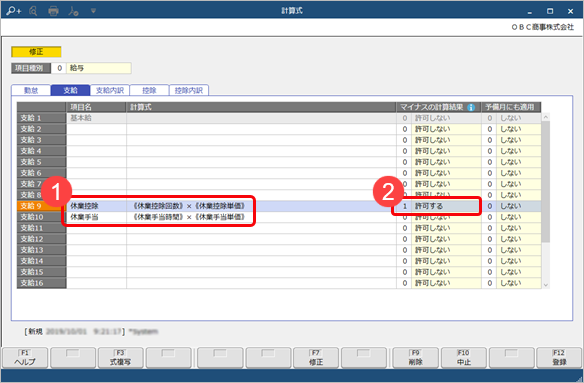Screen dimensions: 584x383
Task: Select the 支給 5 row header
Action: (41, 162)
